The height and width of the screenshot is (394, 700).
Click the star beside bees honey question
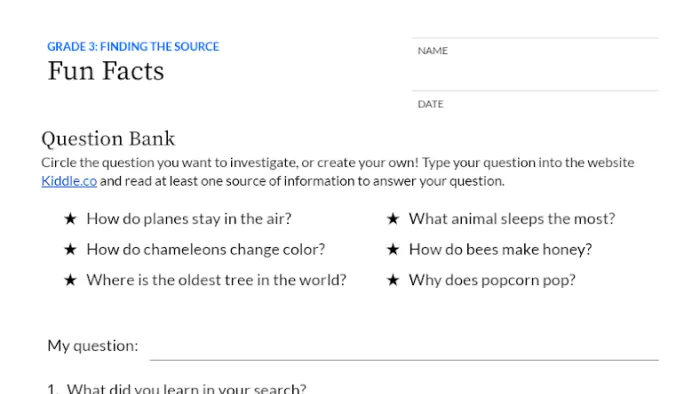(393, 249)
